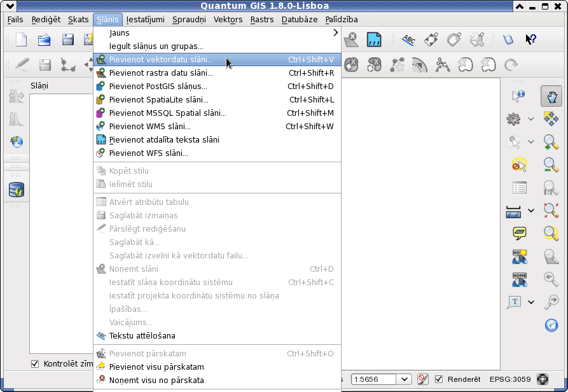568x392 pixels.
Task: Click the DB Manager database icon
Action: coord(17,190)
